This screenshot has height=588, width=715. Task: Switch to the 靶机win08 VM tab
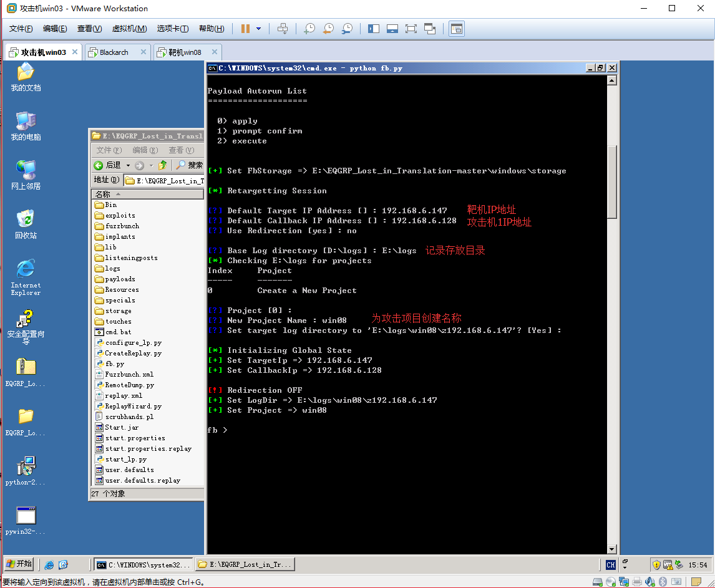185,52
